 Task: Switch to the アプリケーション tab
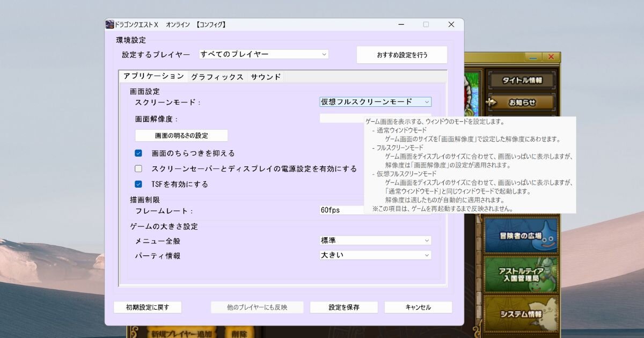pyautogui.click(x=154, y=76)
